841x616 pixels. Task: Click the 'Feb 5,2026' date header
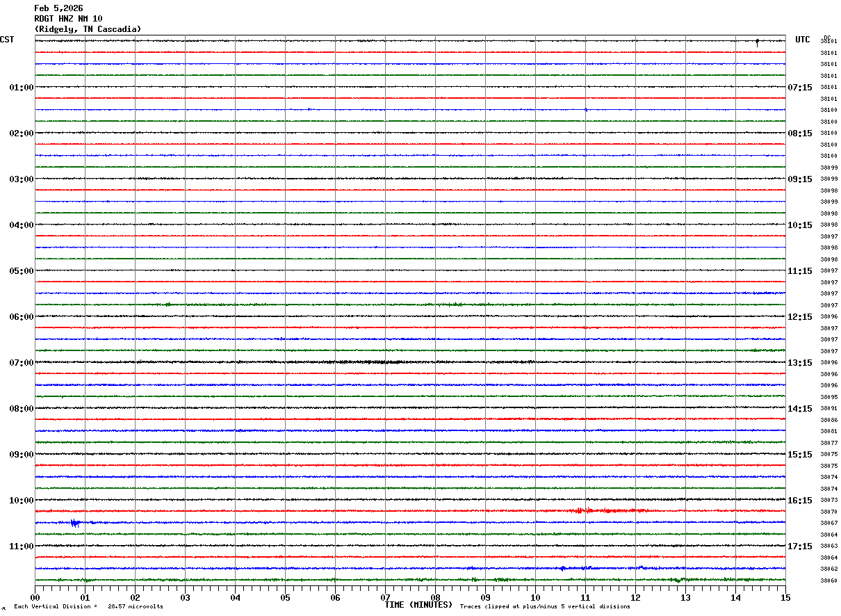(58, 8)
